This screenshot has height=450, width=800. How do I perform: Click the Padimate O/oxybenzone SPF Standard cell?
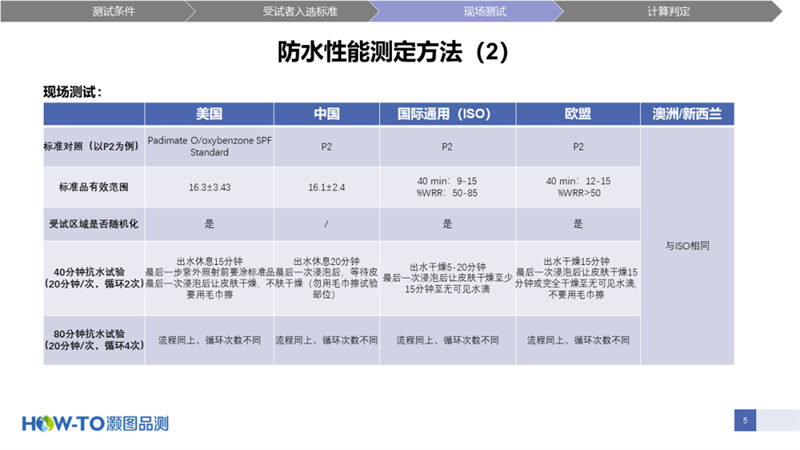[209, 146]
